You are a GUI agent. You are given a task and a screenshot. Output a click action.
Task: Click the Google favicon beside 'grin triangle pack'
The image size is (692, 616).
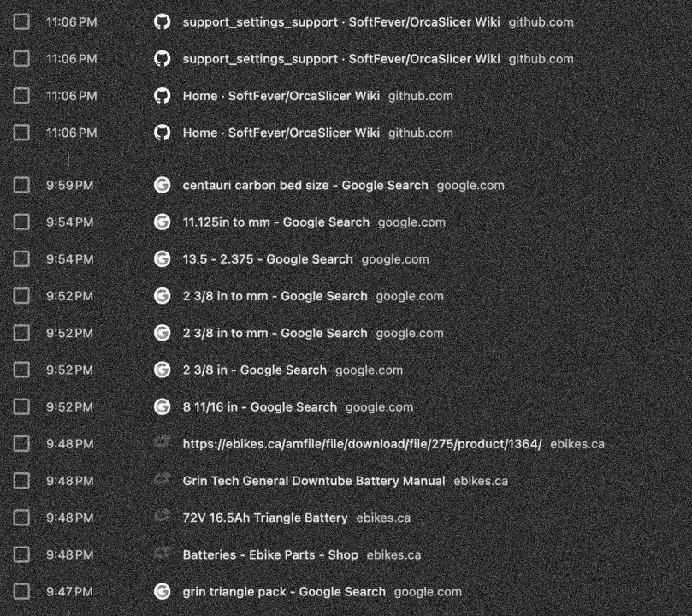[162, 592]
